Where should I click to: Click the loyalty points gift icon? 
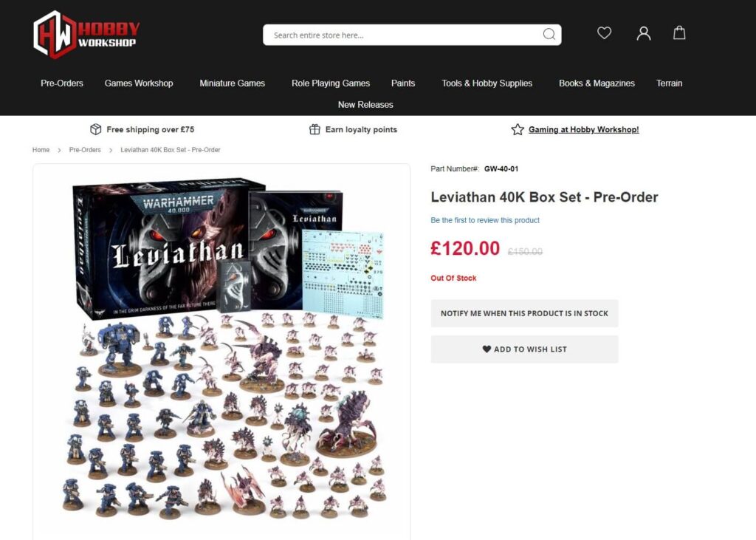315,129
